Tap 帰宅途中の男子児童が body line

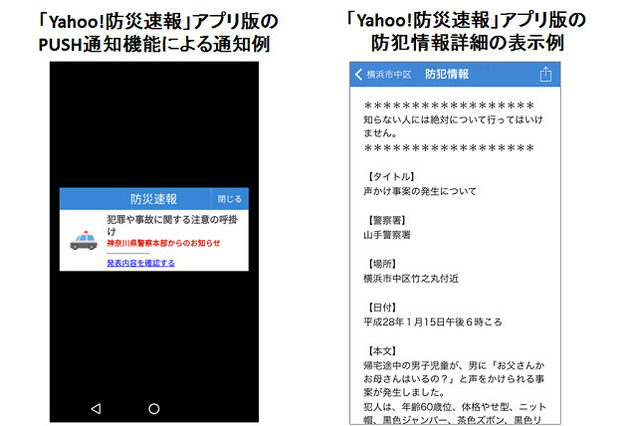(x=454, y=365)
